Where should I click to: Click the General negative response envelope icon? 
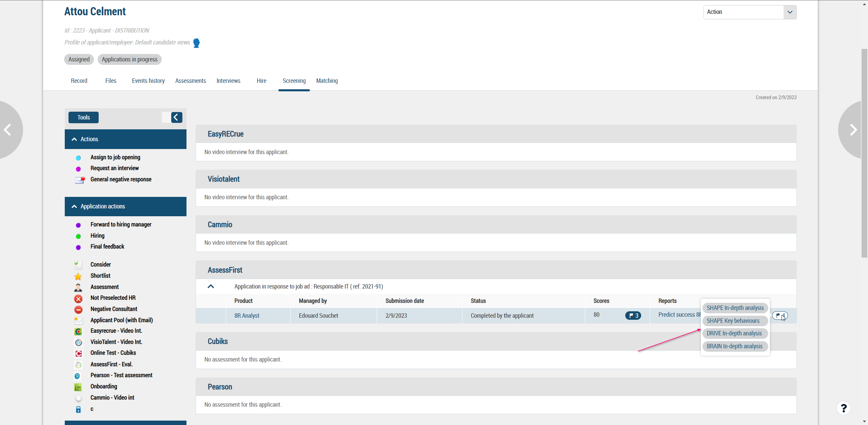click(80, 180)
